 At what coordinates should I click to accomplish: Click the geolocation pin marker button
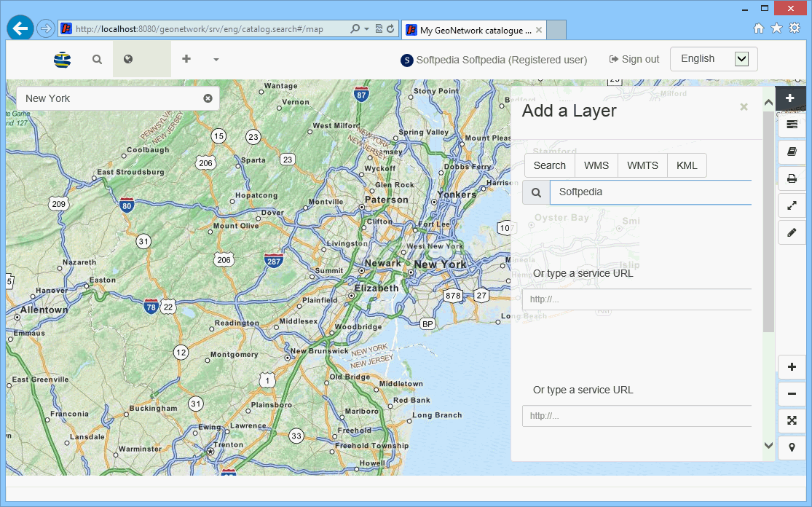point(792,447)
